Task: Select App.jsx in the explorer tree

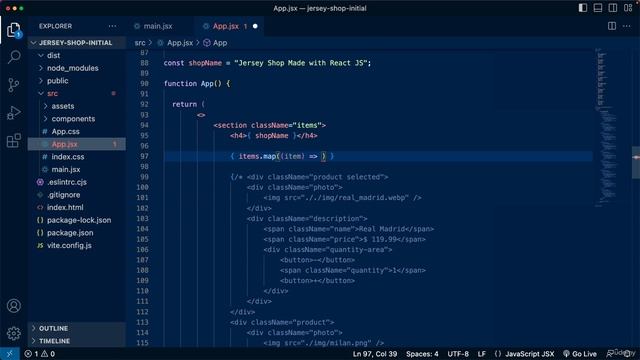Action: (x=77, y=144)
